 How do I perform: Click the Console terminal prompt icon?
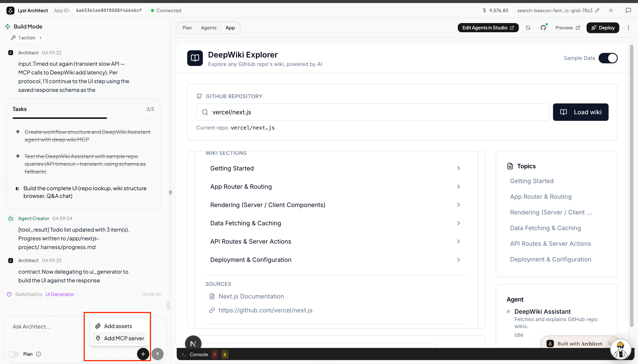(184, 354)
